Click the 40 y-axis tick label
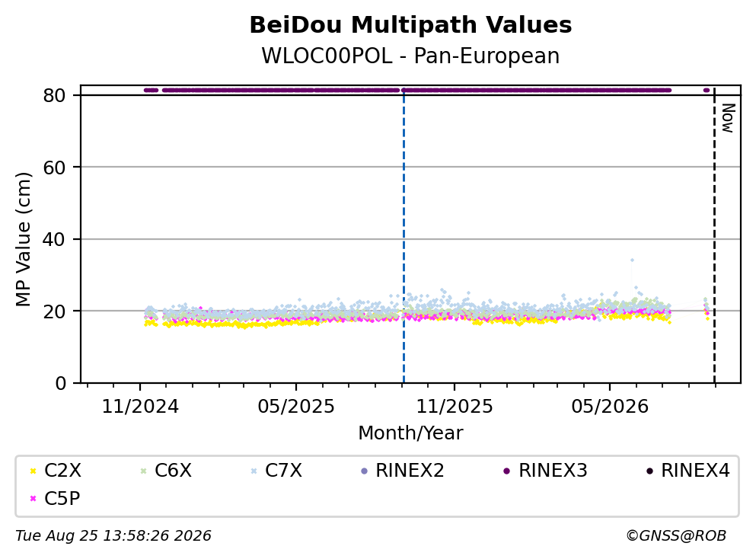This screenshot has height=559, width=756. tap(55, 240)
